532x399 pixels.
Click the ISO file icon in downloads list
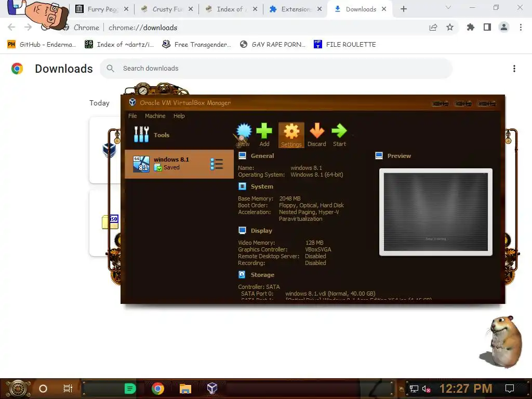110,222
